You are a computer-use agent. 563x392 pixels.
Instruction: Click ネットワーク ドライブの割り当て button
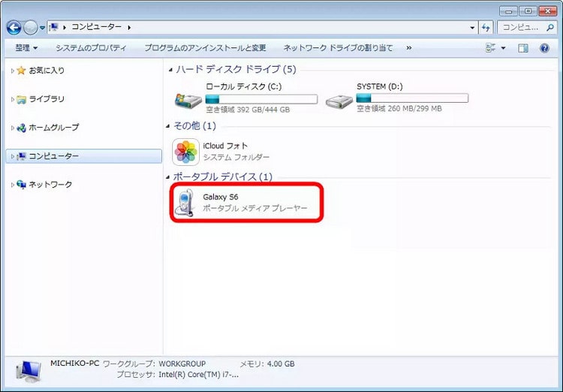(338, 48)
